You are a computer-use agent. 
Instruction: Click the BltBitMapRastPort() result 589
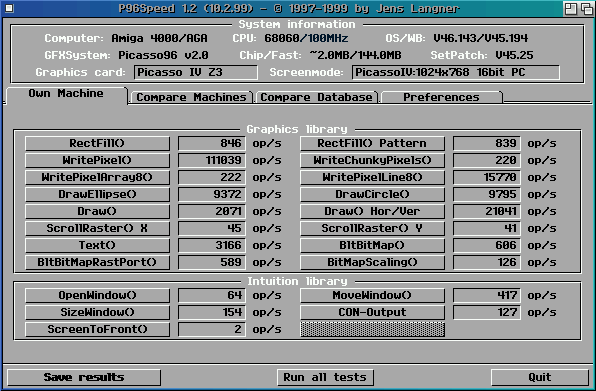click(212, 262)
